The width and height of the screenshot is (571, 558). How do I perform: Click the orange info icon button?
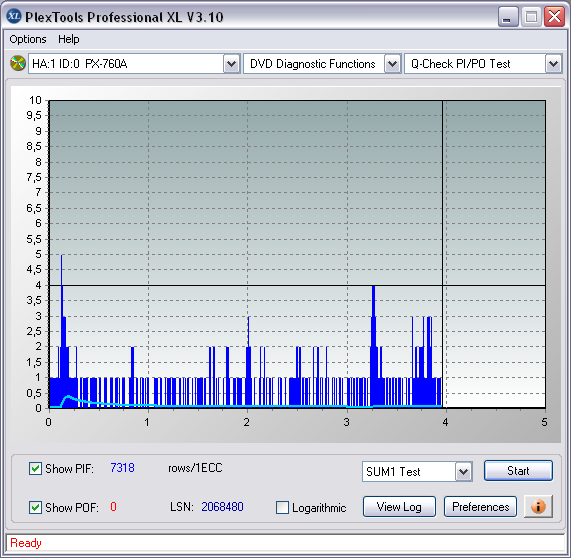click(538, 506)
